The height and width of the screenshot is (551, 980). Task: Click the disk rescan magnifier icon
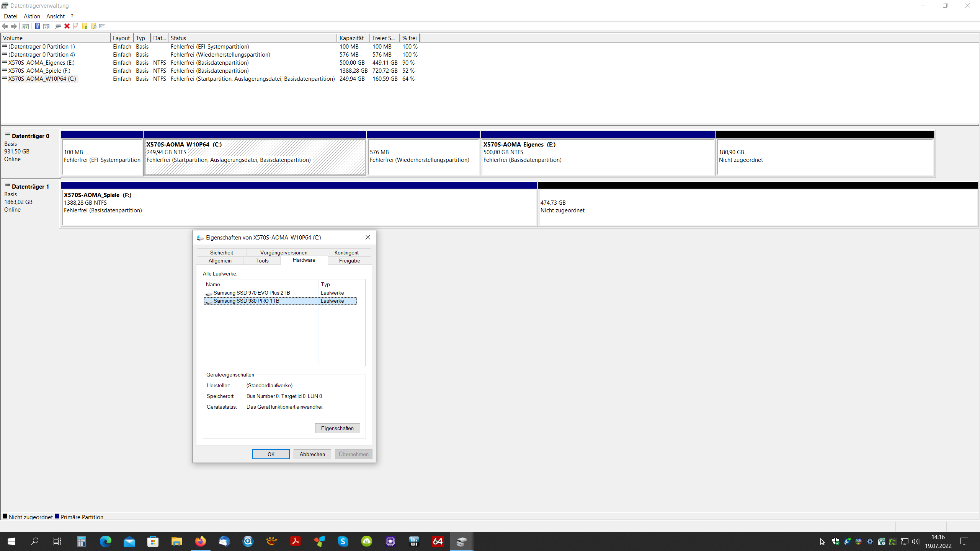point(58,26)
